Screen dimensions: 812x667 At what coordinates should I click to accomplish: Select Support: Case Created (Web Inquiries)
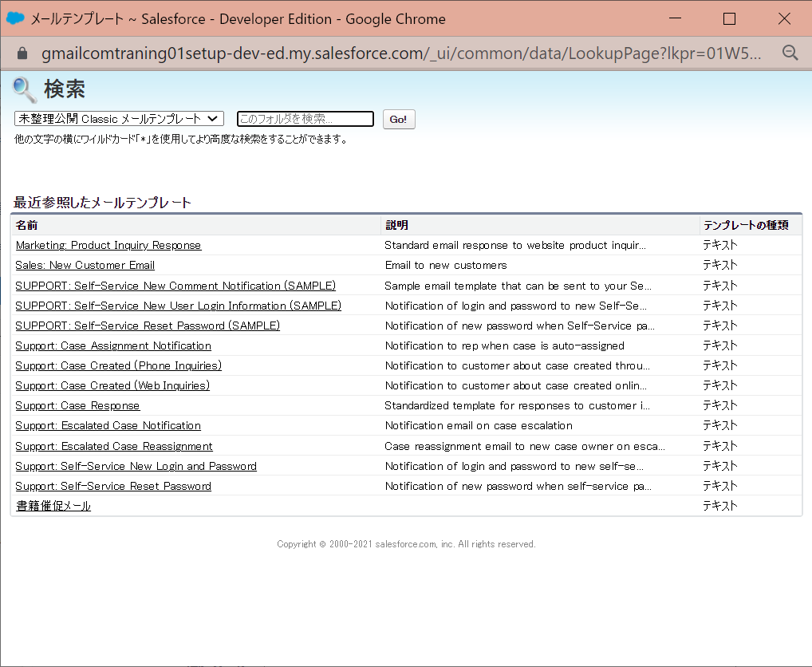click(112, 385)
